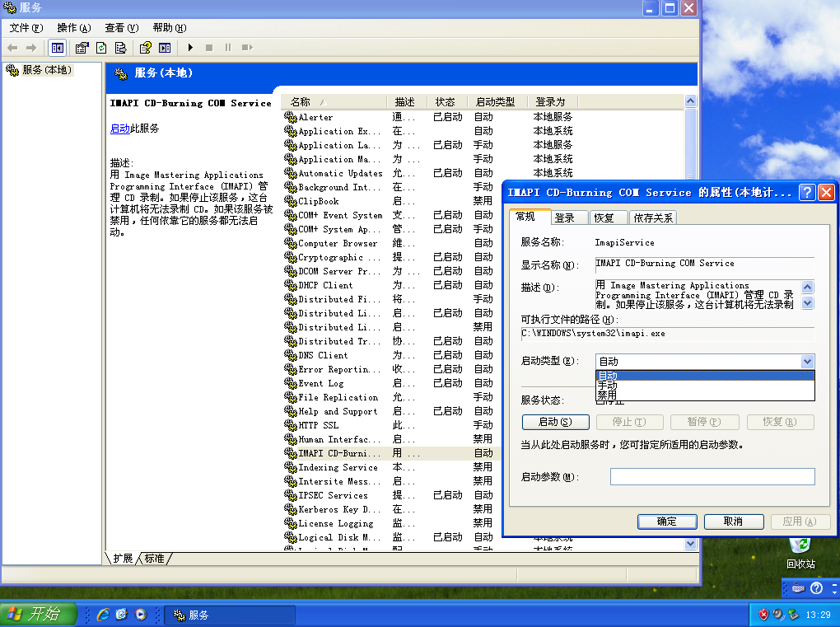Launch Windows Media Player from quick launch
The width and height of the screenshot is (840, 627).
(x=140, y=615)
